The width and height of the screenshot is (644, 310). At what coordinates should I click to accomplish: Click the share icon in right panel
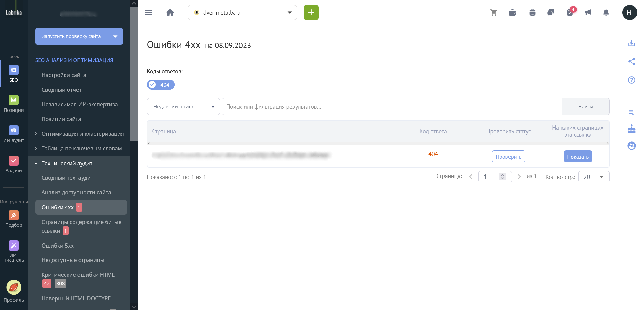click(632, 61)
